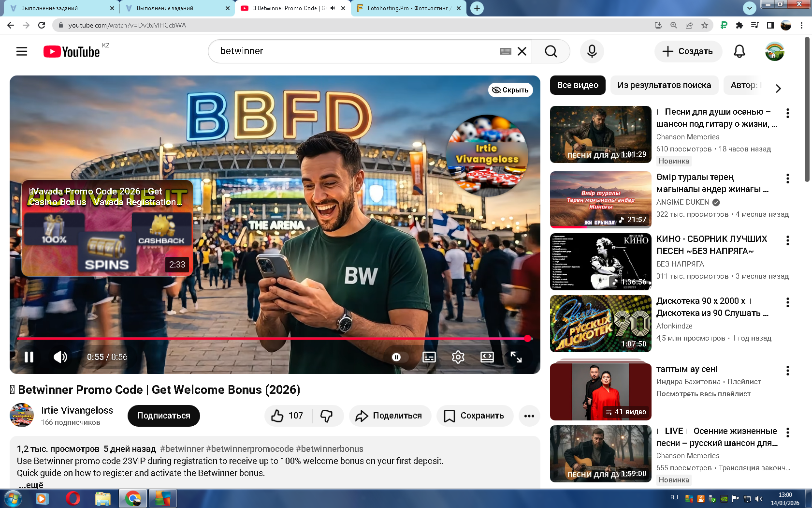Open the notifications bell
The image size is (812, 508).
point(739,51)
